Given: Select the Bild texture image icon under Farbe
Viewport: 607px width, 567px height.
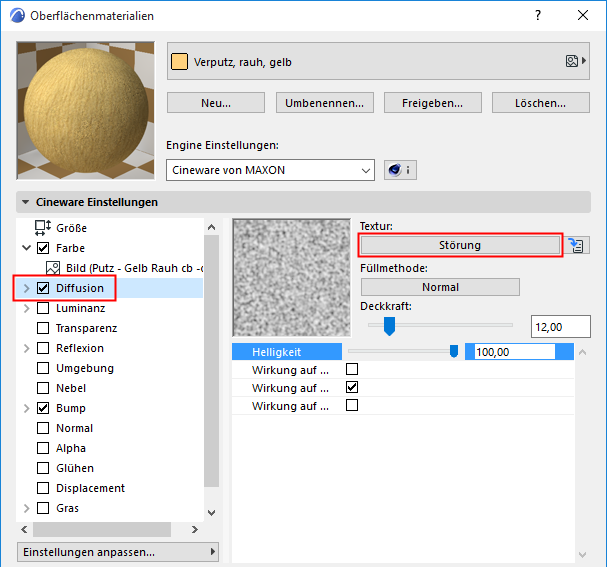Looking at the screenshot, I should point(53,268).
